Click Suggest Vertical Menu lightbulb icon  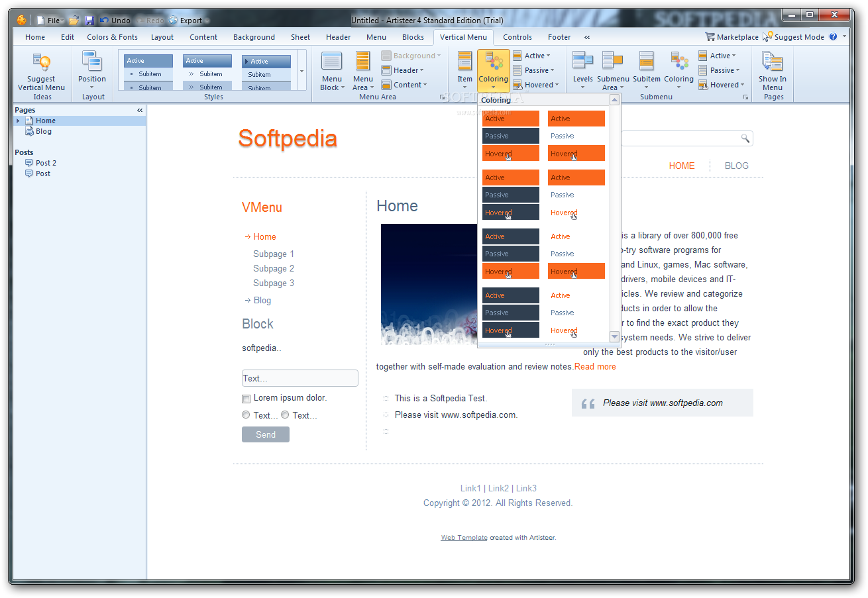42,63
